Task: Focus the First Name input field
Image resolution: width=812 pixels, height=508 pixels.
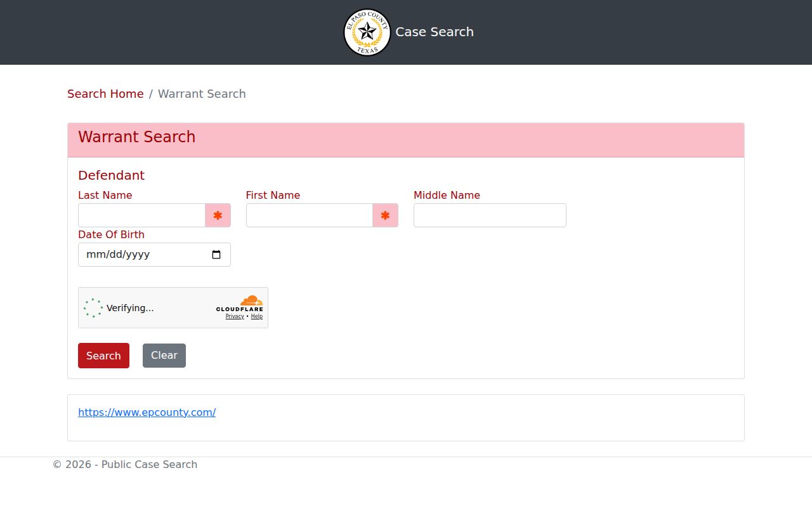Action: (x=310, y=215)
